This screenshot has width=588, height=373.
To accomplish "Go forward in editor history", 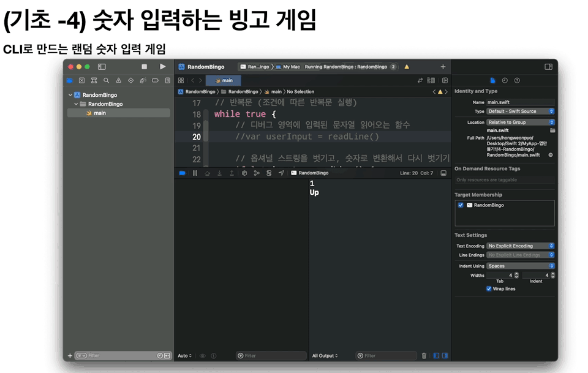I will click(x=201, y=80).
